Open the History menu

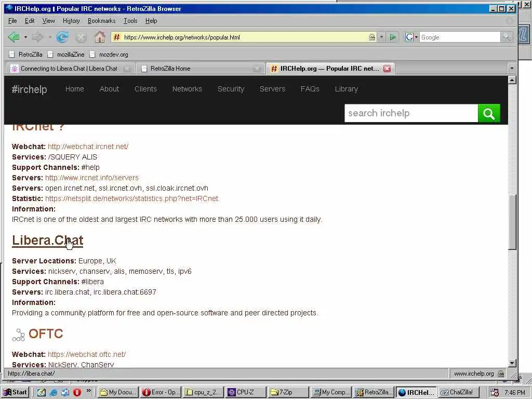[71, 21]
